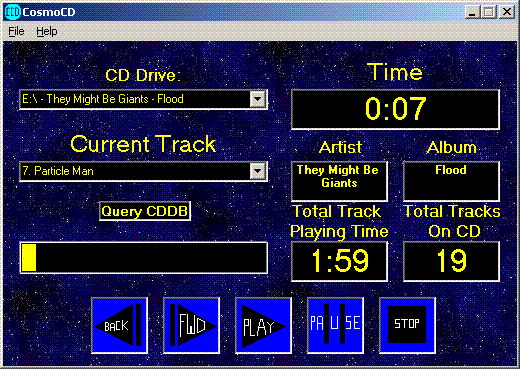Skip ahead with the FWD button
The height and width of the screenshot is (369, 520).
click(192, 325)
